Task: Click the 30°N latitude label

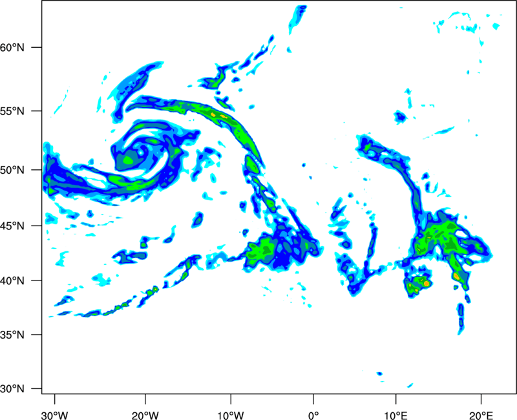Action: (x=12, y=389)
